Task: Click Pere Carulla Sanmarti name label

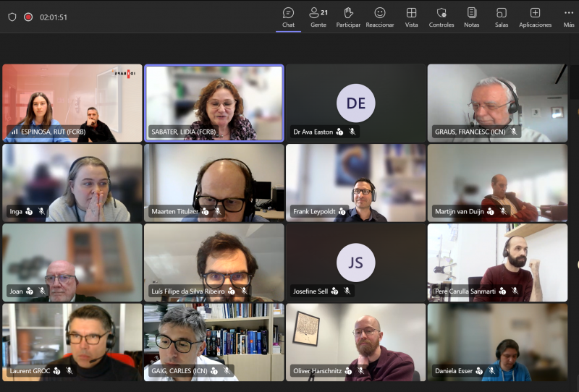Action: tap(465, 291)
